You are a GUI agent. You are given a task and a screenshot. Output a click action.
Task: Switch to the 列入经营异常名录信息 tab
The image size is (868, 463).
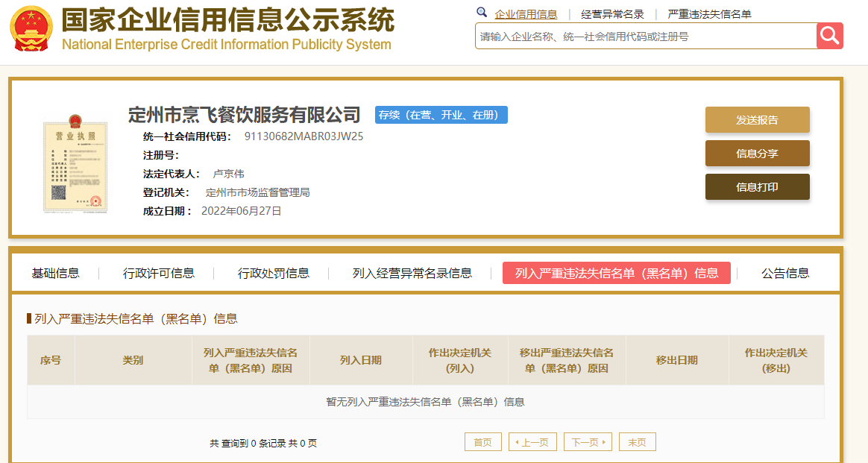(x=412, y=274)
